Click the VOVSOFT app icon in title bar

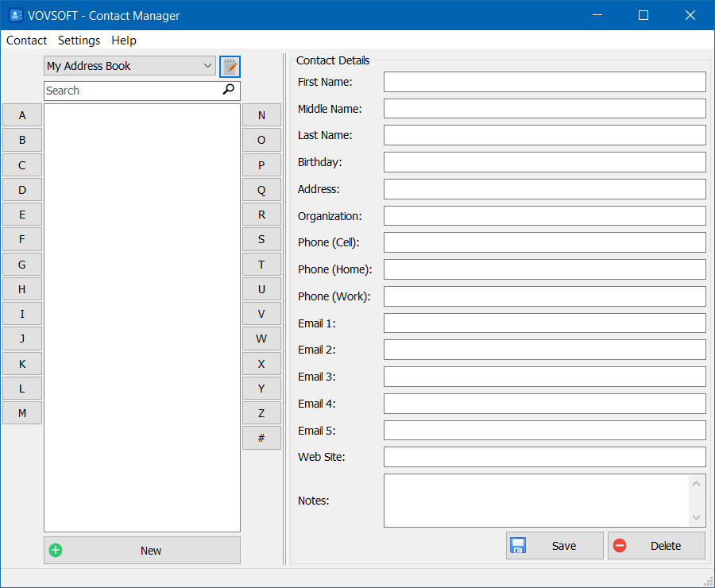(x=16, y=16)
